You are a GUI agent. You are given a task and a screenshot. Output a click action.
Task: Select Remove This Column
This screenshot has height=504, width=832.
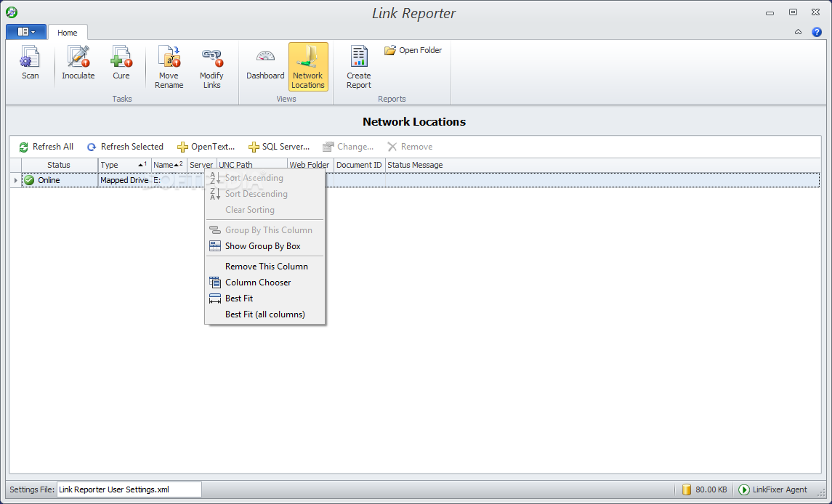coord(264,266)
